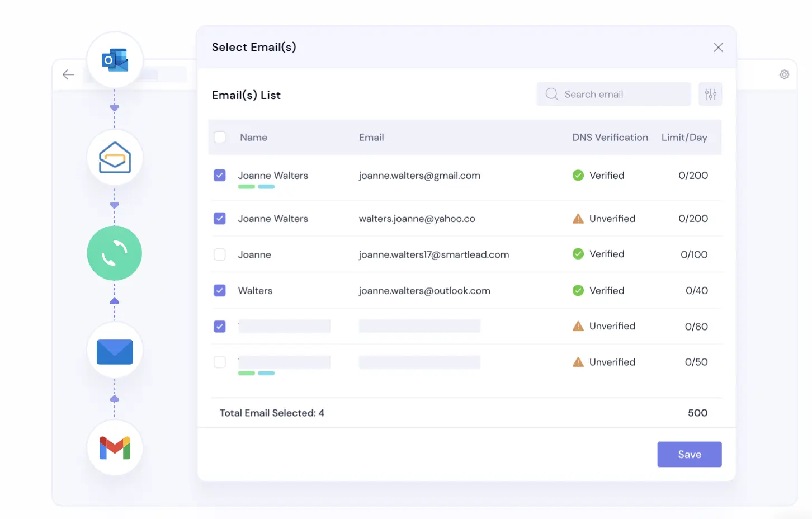Uncheck the joanne.walters@outlook.com row checkbox
The image size is (812, 519).
pos(220,291)
